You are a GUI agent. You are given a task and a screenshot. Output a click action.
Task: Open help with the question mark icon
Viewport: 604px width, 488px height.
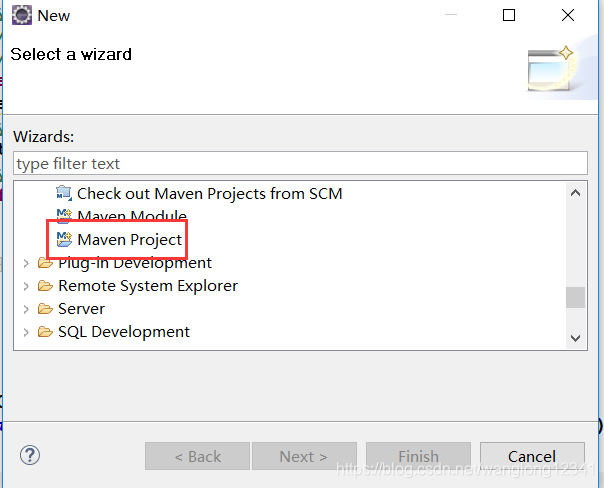pyautogui.click(x=30, y=455)
